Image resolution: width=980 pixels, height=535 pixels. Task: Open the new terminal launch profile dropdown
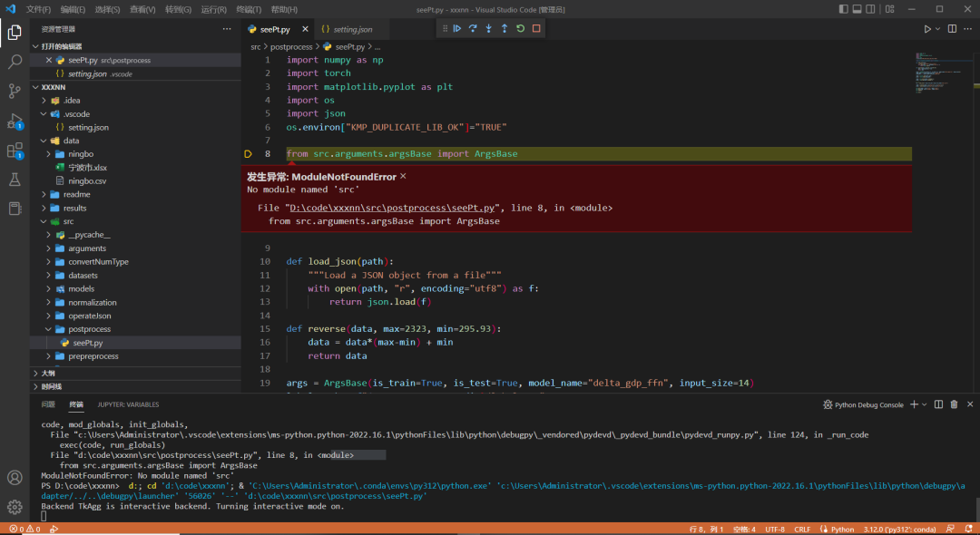[925, 404]
